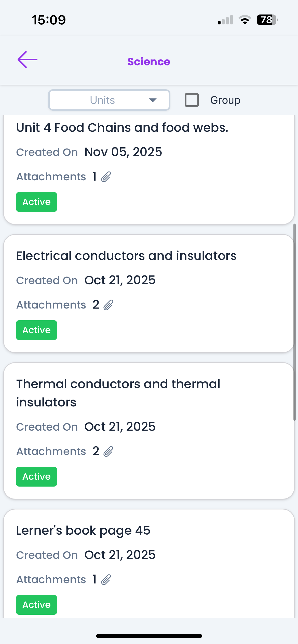
Task: Click paperclip icon on Thermal conductors card
Action: (x=108, y=451)
